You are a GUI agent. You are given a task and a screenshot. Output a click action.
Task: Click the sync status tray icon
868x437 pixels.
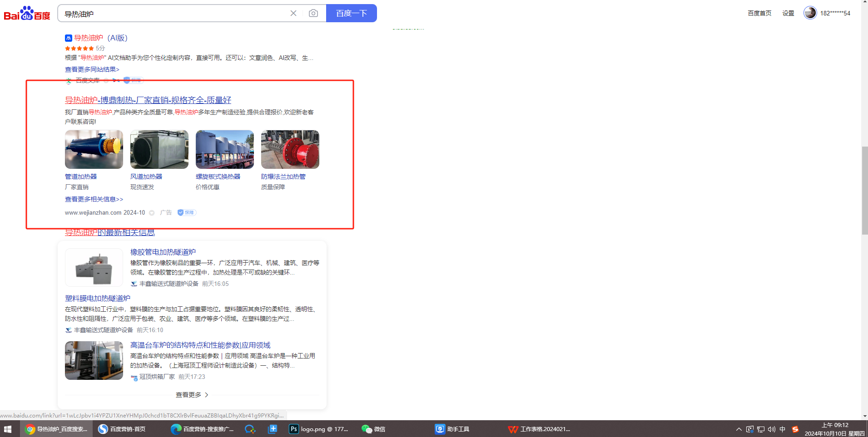pos(750,429)
